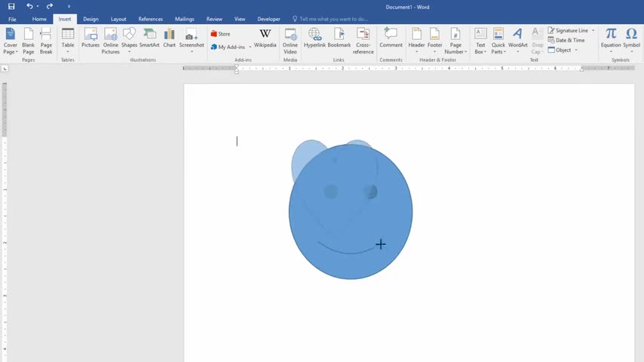The width and height of the screenshot is (644, 362).
Task: Open the References ribbon tab
Action: pyautogui.click(x=150, y=19)
